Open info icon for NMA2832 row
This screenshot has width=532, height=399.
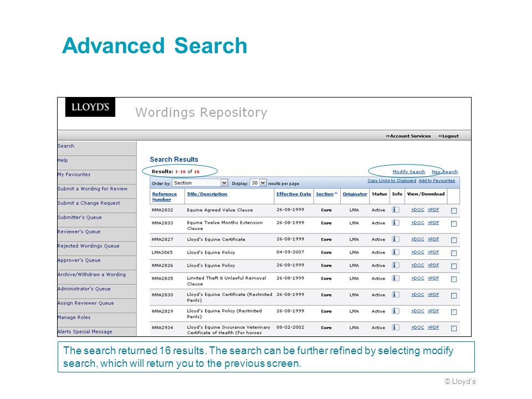(396, 209)
